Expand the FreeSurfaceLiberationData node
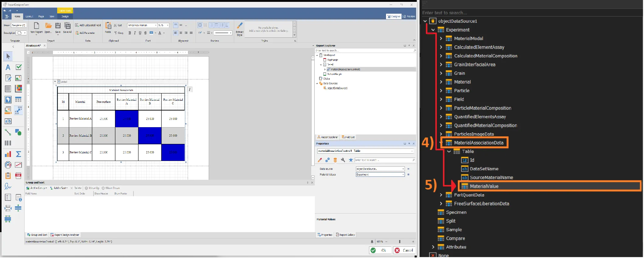Image resolution: width=644 pixels, height=258 pixels. (441, 204)
